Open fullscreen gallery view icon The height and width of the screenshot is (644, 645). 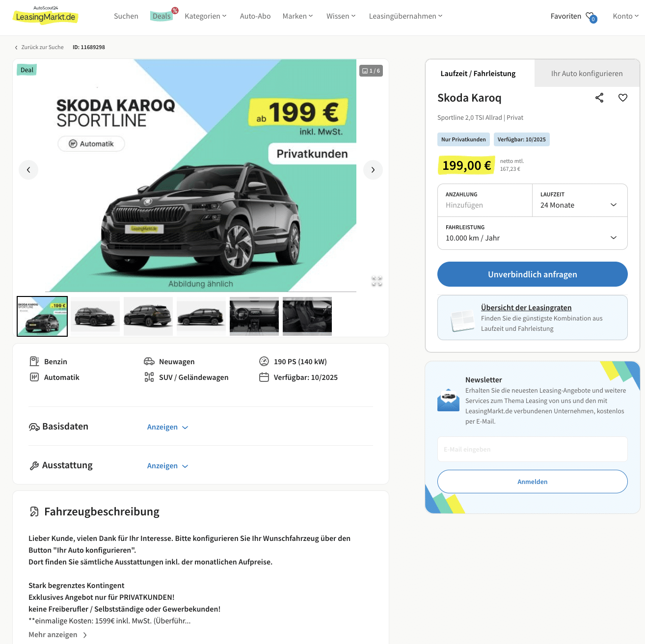pyautogui.click(x=377, y=281)
